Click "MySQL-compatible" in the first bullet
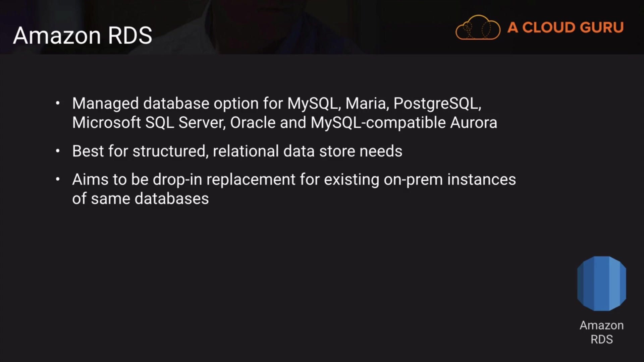The width and height of the screenshot is (644, 362). pos(378,123)
